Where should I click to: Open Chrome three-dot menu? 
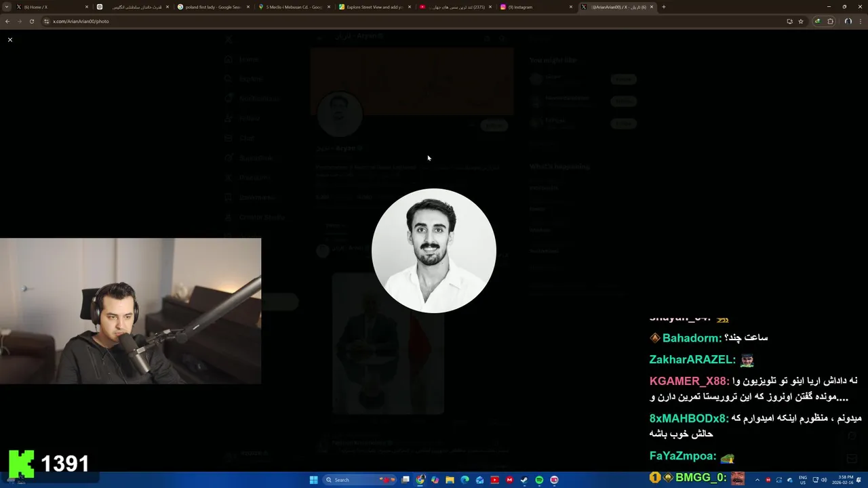pyautogui.click(x=861, y=21)
